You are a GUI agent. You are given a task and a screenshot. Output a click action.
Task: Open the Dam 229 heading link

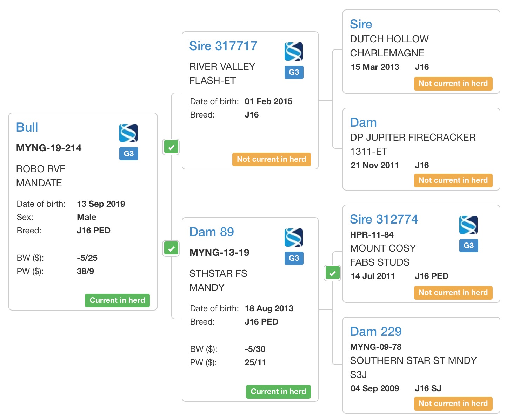(x=376, y=332)
